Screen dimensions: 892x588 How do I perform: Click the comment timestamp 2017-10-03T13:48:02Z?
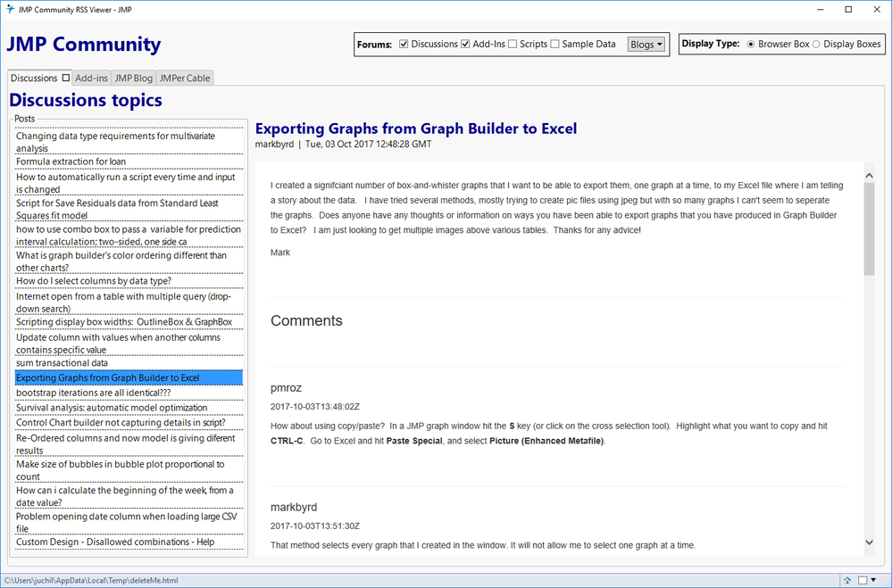click(315, 407)
